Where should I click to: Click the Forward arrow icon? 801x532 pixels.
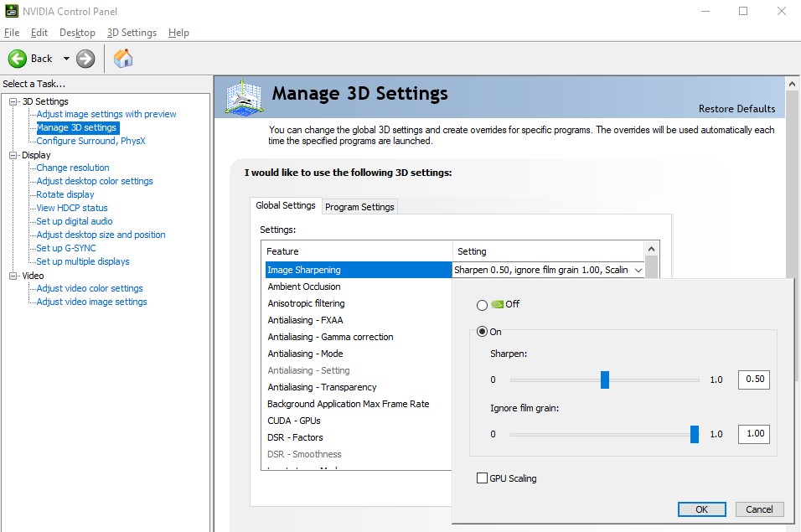[x=85, y=59]
